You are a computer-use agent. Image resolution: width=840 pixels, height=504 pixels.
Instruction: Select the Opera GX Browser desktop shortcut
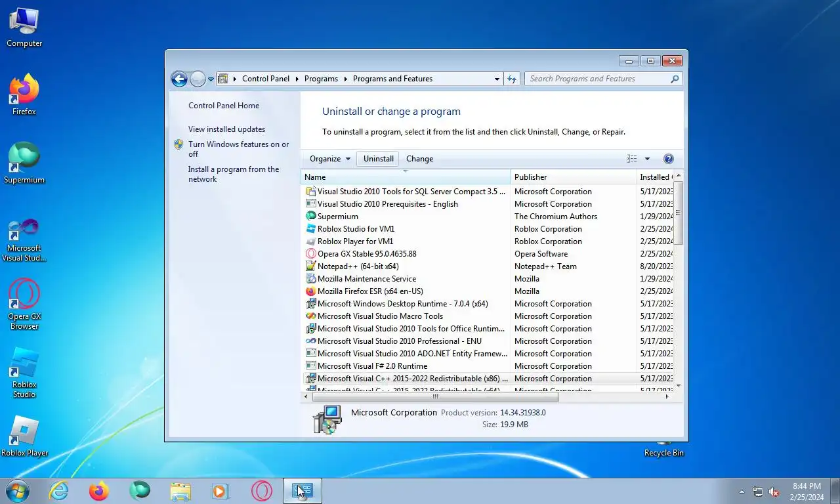[24, 304]
